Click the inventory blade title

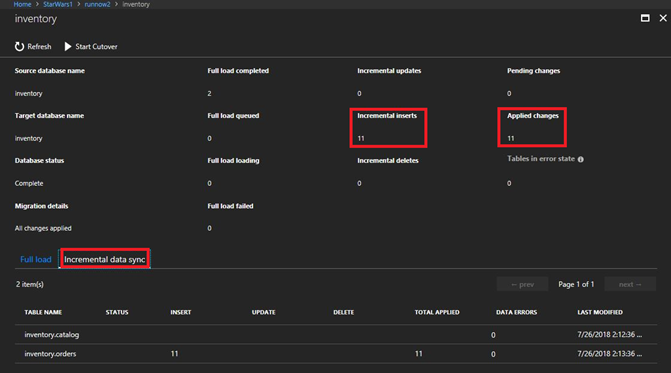point(36,19)
